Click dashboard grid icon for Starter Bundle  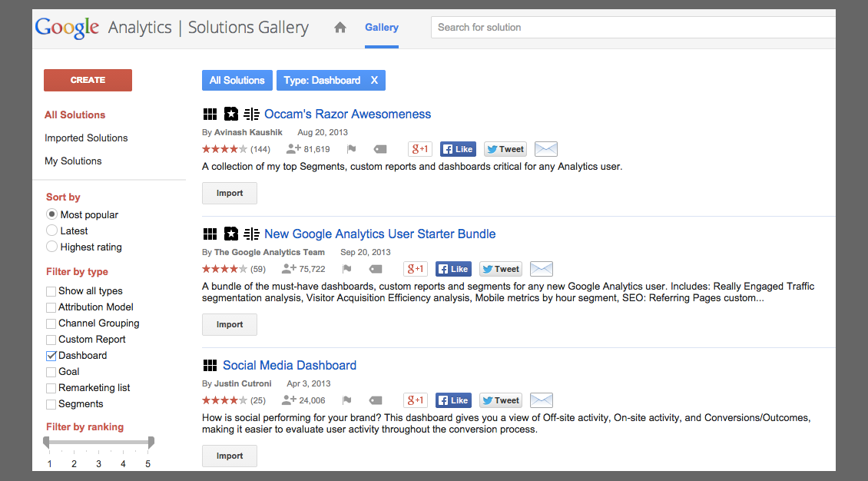point(210,234)
